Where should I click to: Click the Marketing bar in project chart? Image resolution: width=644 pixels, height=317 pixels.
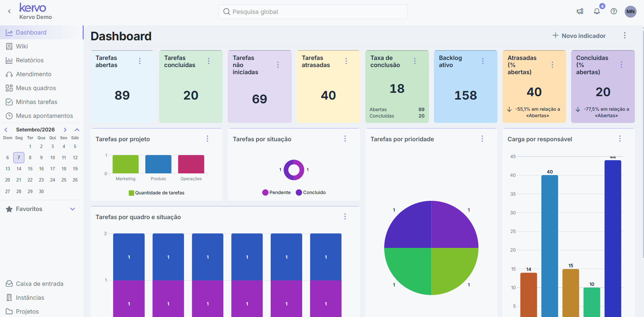(125, 164)
